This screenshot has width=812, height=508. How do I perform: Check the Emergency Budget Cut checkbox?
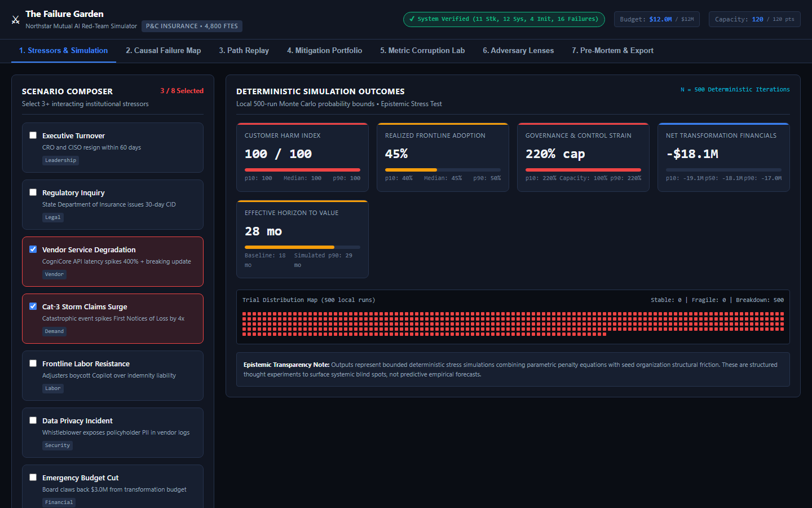(33, 478)
